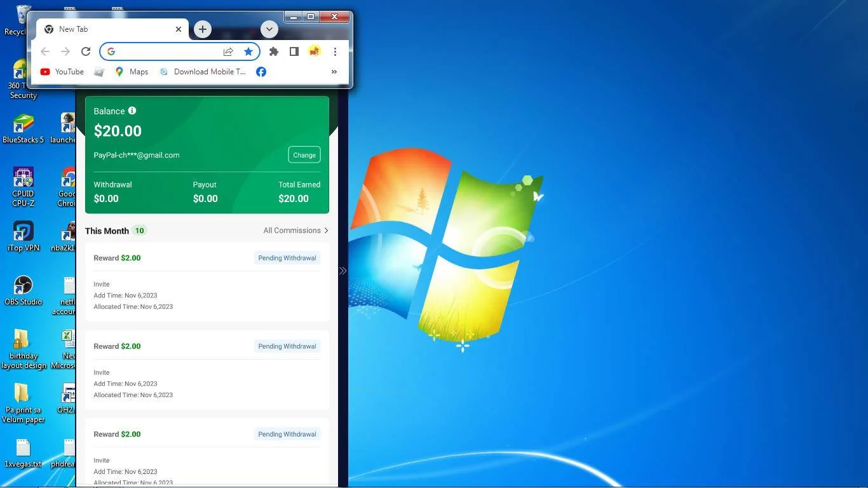Click the forward arrow in Chrome

(x=65, y=51)
